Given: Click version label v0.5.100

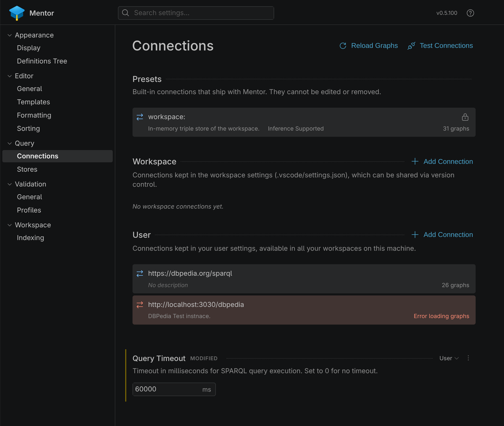Looking at the screenshot, I should [447, 13].
